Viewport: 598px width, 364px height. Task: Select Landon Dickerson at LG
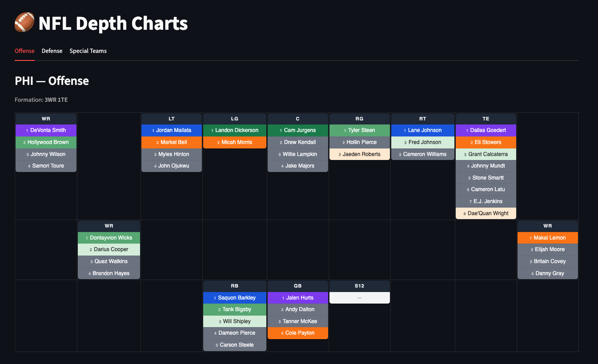pos(235,130)
